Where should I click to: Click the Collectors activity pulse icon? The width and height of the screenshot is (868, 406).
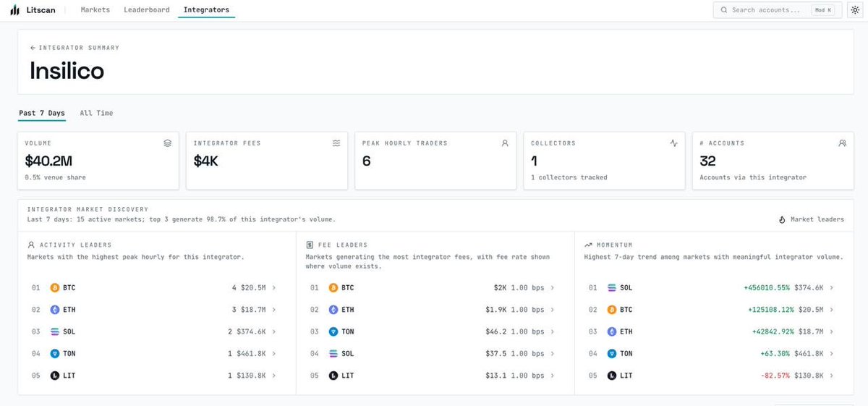[673, 143]
